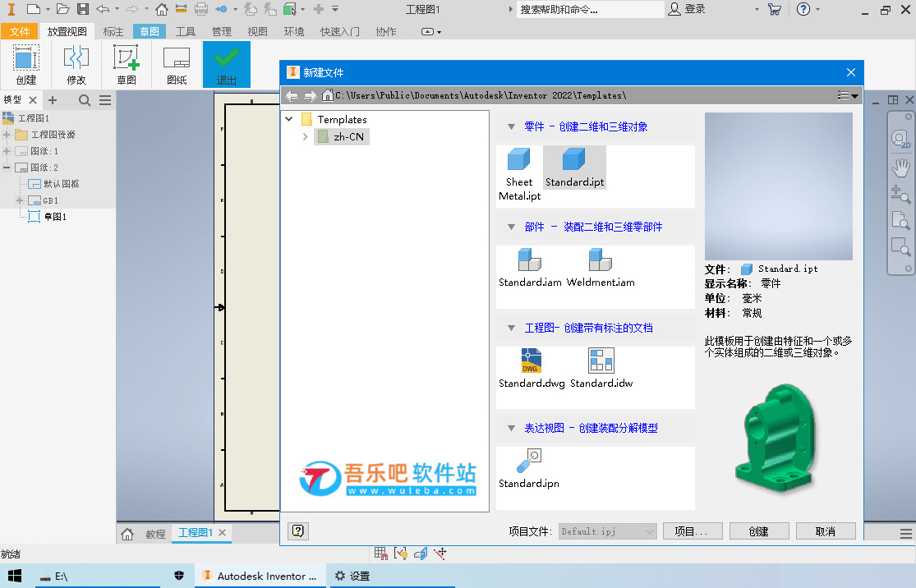The height and width of the screenshot is (588, 916).
Task: Click the dialog's help question mark icon
Action: tap(298, 531)
